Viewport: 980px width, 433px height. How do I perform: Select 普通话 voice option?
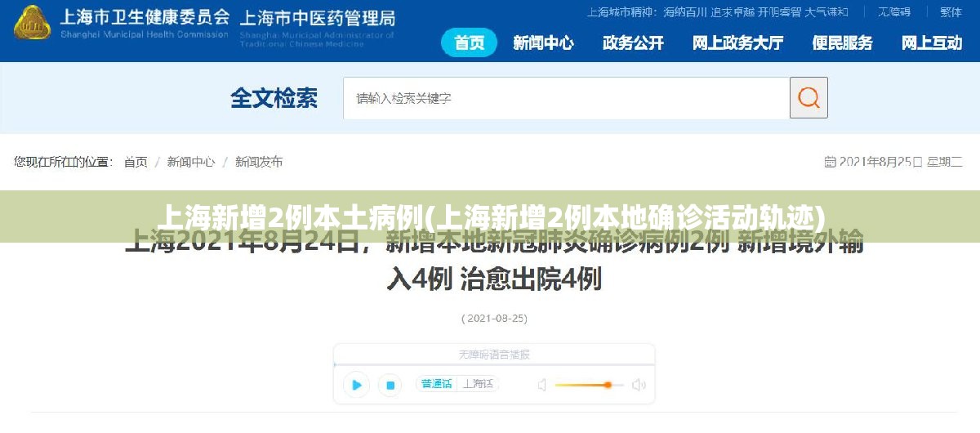coord(436,384)
